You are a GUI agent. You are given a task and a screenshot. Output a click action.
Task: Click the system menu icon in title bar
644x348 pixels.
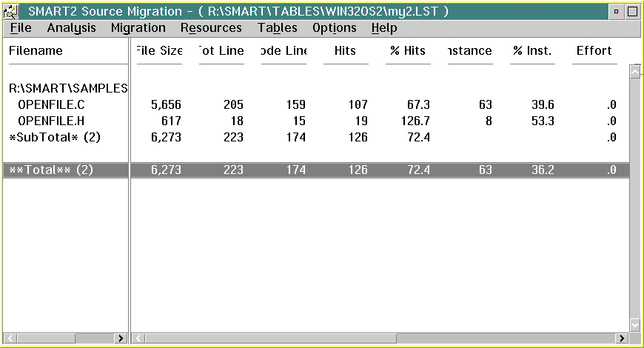point(11,10)
